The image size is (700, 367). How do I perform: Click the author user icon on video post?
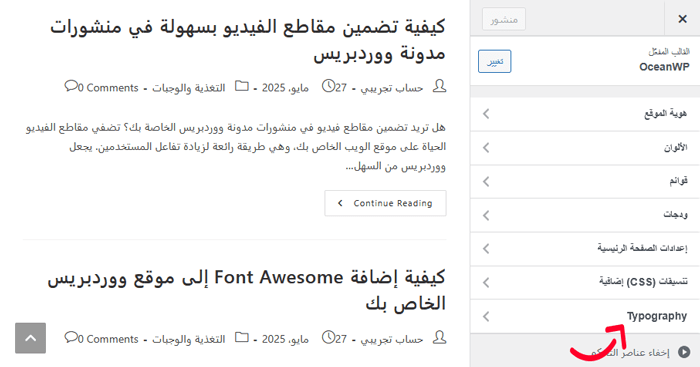coord(439,87)
